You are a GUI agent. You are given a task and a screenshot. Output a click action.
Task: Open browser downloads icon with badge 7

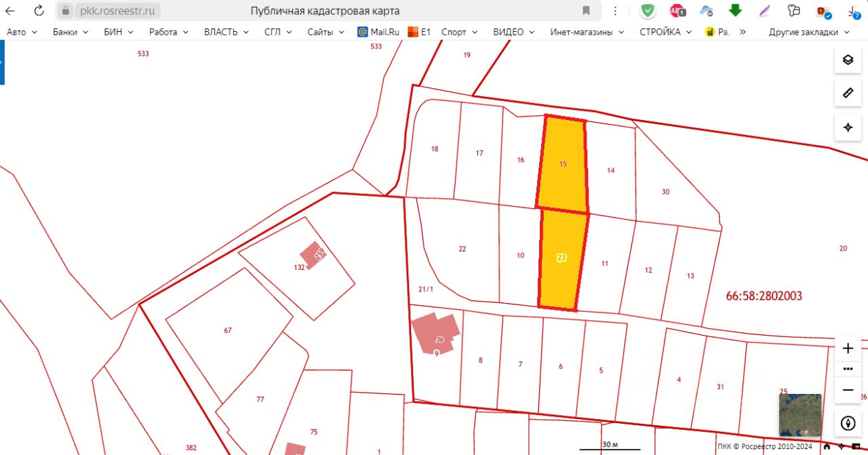pyautogui.click(x=854, y=11)
